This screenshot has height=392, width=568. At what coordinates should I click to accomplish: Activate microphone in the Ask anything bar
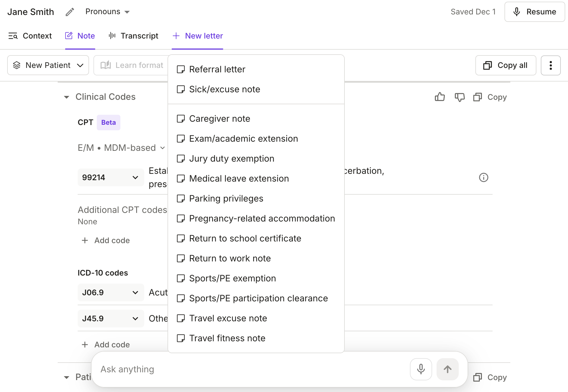420,369
